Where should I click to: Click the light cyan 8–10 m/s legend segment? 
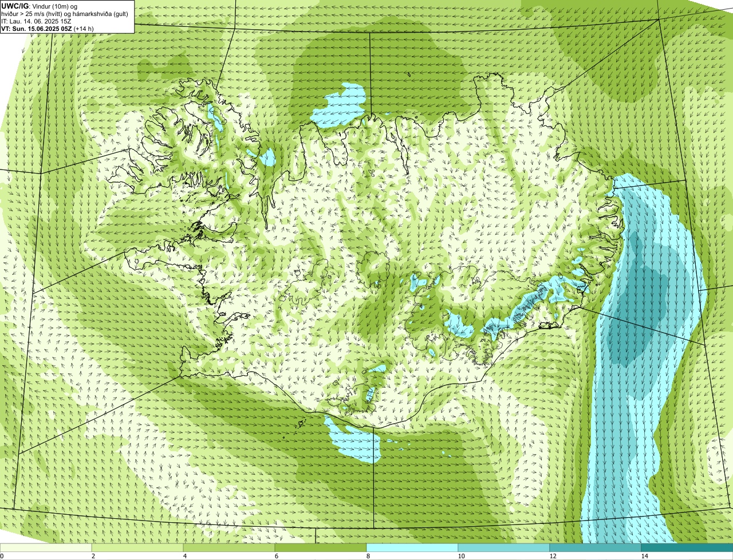[412, 547]
